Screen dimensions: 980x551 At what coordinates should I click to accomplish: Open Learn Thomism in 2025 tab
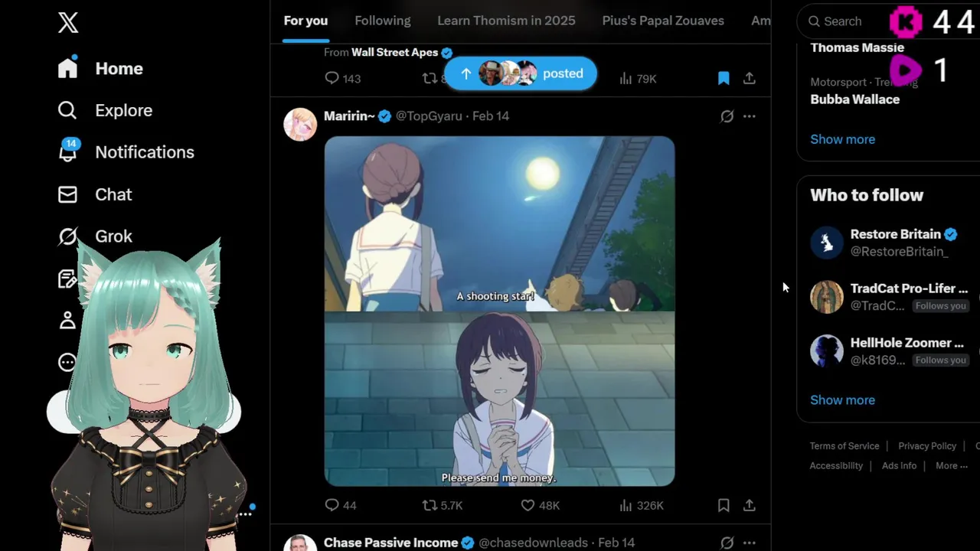(x=506, y=21)
